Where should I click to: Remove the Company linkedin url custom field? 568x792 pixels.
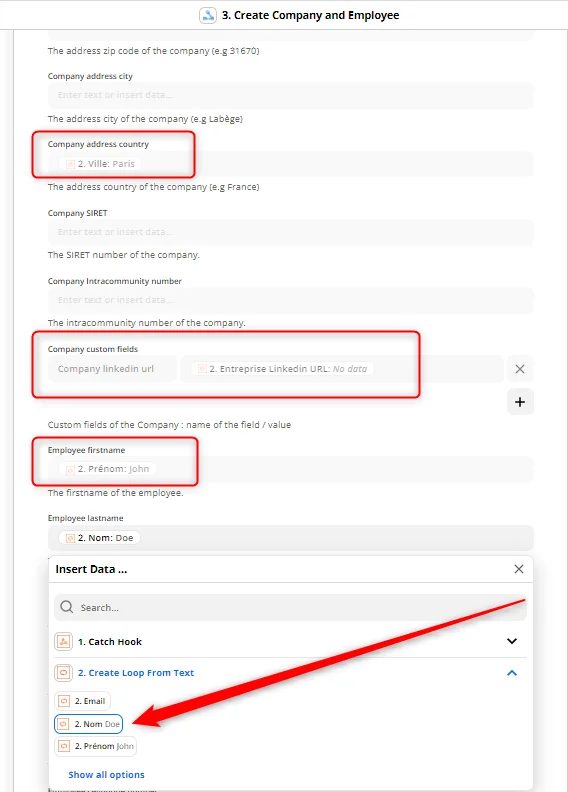pos(520,369)
